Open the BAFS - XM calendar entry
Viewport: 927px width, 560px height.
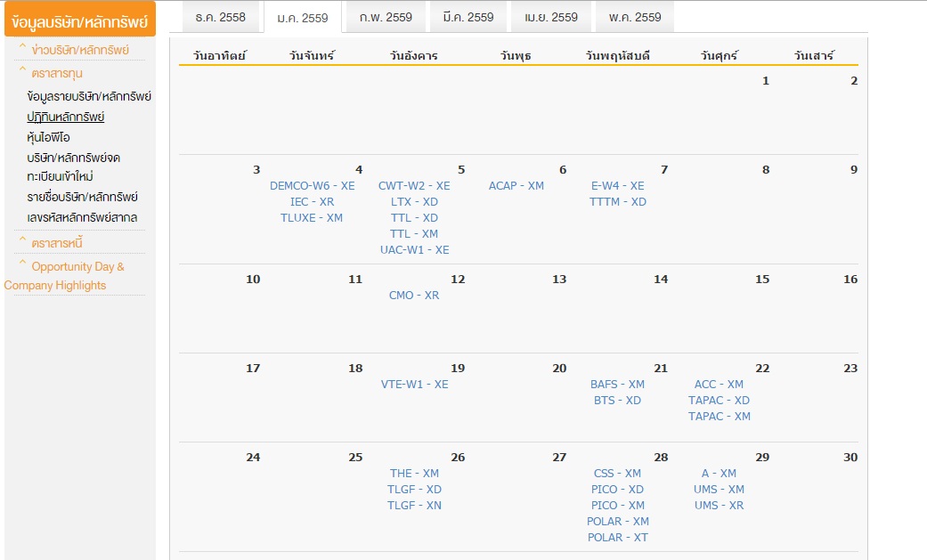[x=618, y=385]
